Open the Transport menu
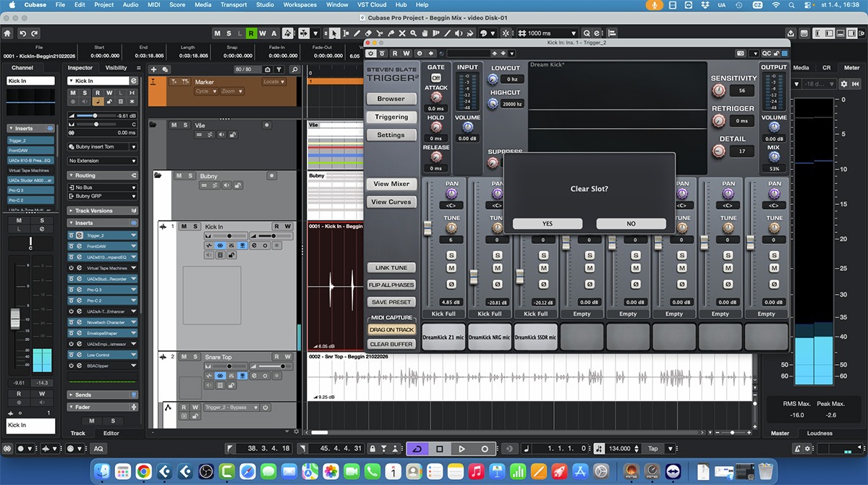This screenshot has width=868, height=485. pyautogui.click(x=234, y=5)
